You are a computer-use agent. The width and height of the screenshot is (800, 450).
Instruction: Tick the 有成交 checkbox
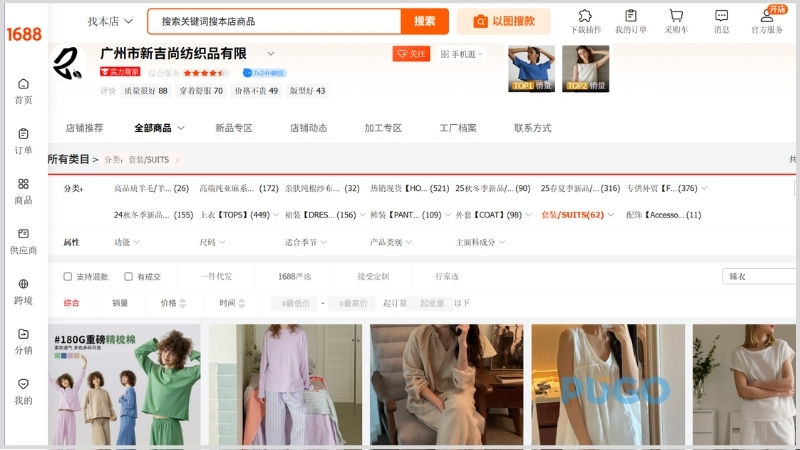pos(128,276)
